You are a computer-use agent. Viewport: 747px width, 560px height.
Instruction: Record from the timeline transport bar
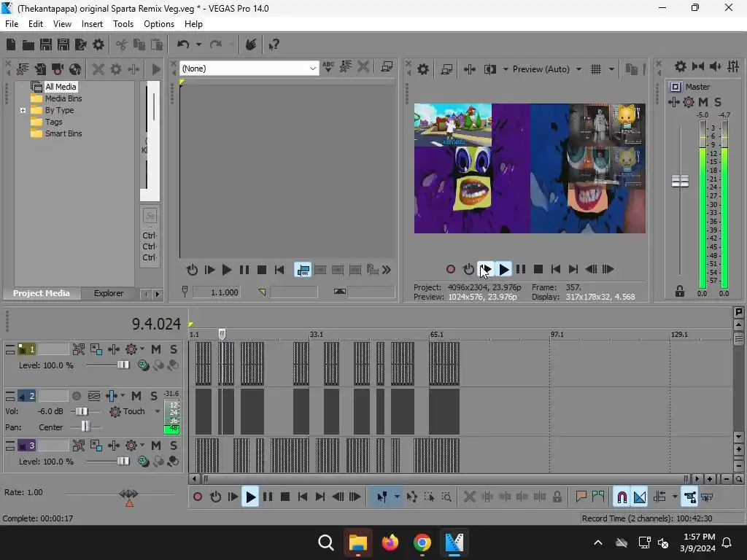[197, 497]
